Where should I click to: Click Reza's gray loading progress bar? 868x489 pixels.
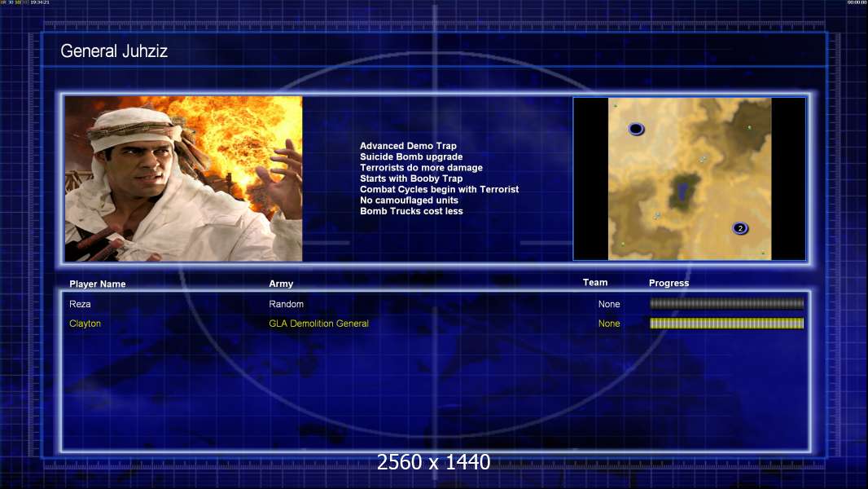pos(727,303)
